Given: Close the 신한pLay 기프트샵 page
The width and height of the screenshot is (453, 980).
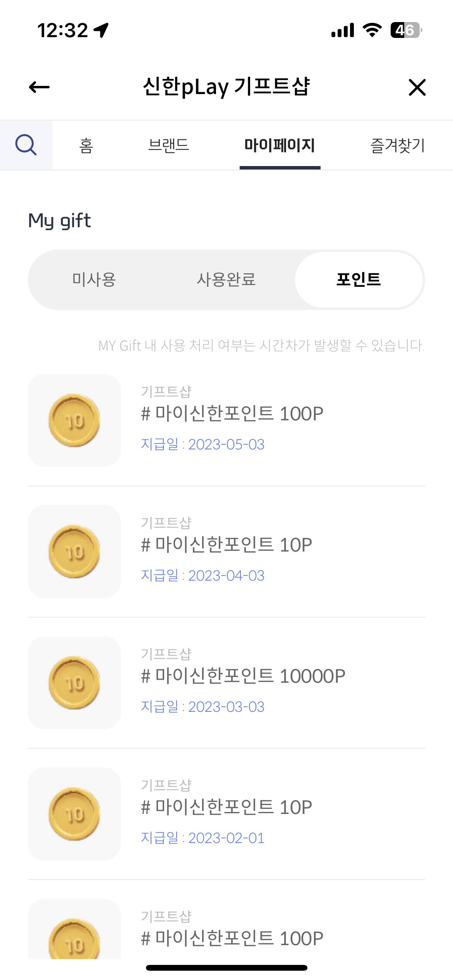Looking at the screenshot, I should tap(417, 87).
